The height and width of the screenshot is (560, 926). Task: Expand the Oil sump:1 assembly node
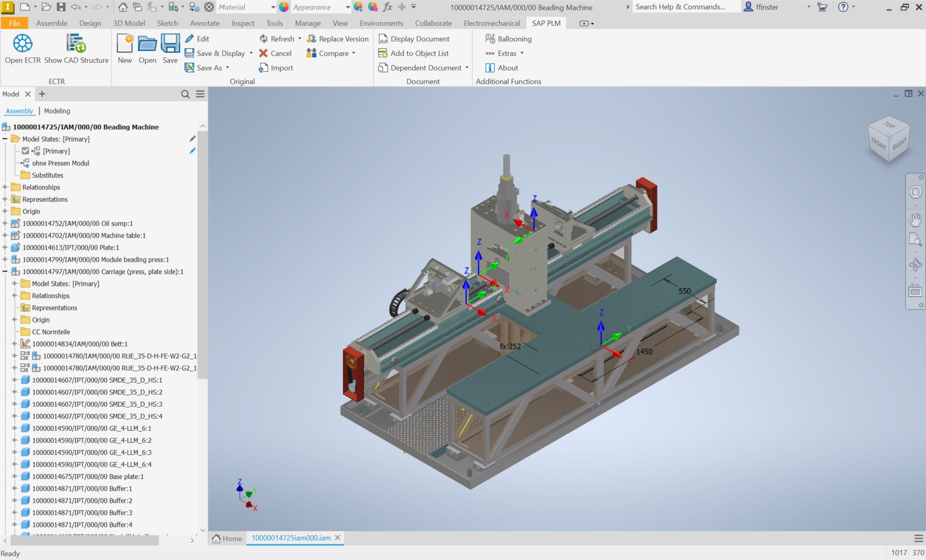[5, 224]
